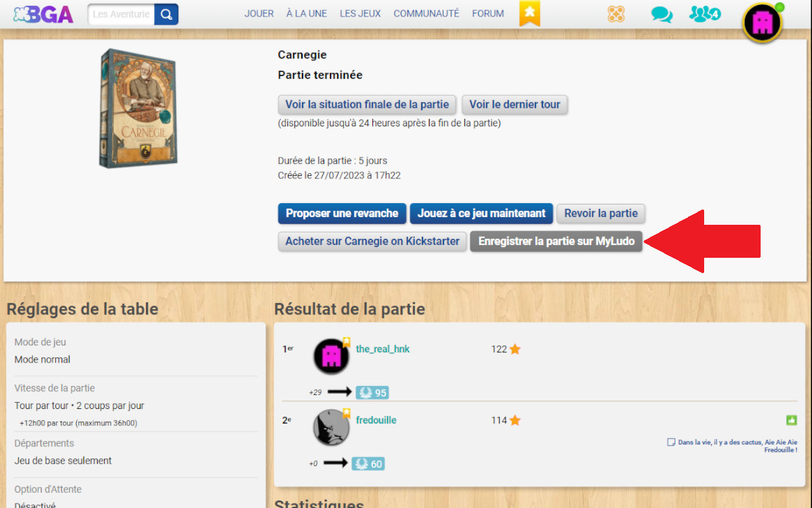The image size is (812, 508).
Task: Click the laurel ELO badge showing 95
Action: coord(372,392)
